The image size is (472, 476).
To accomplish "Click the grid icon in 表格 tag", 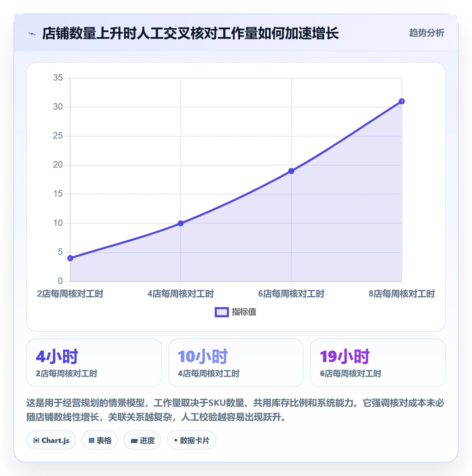I will click(91, 441).
